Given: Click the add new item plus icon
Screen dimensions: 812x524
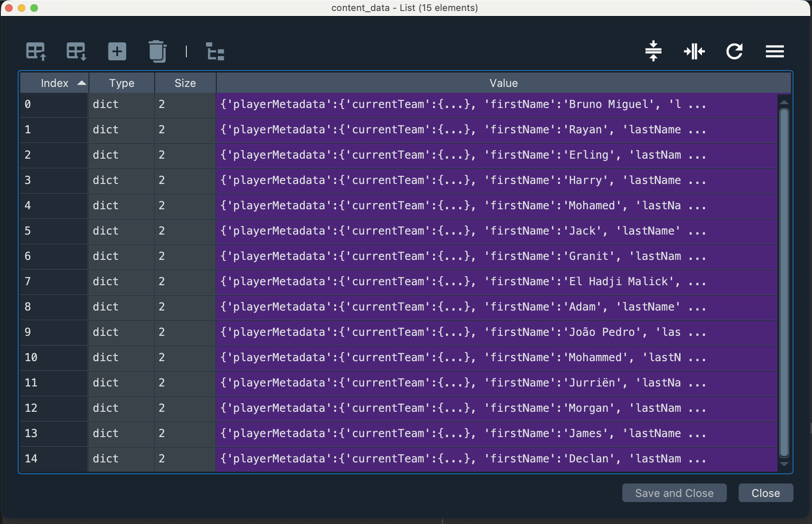Looking at the screenshot, I should tap(117, 51).
